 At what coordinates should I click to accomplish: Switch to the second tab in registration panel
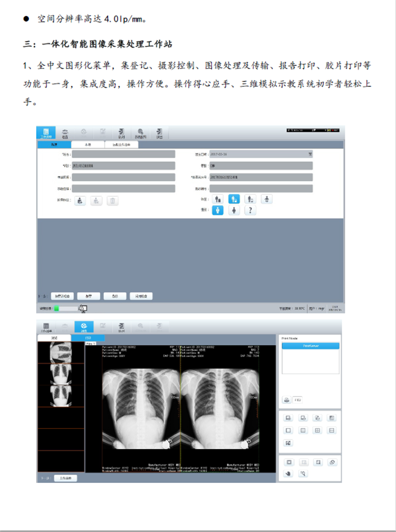[x=88, y=145]
